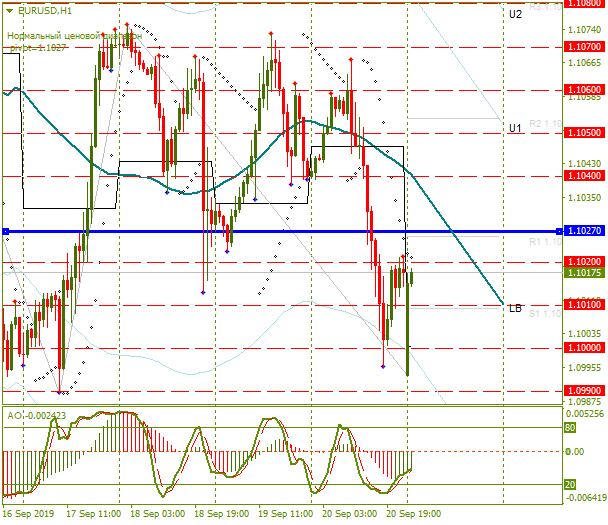The image size is (608, 525).
Task: Click the Нормальный ценовой диапазон label
Action: click(x=74, y=36)
